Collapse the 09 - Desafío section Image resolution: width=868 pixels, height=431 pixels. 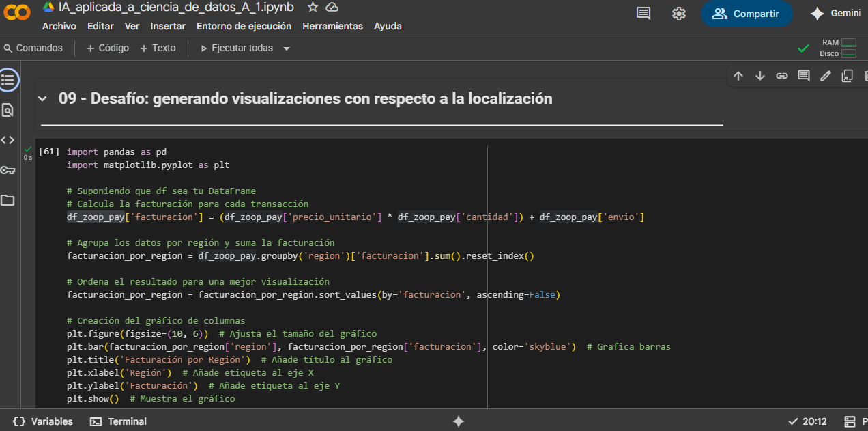click(43, 99)
